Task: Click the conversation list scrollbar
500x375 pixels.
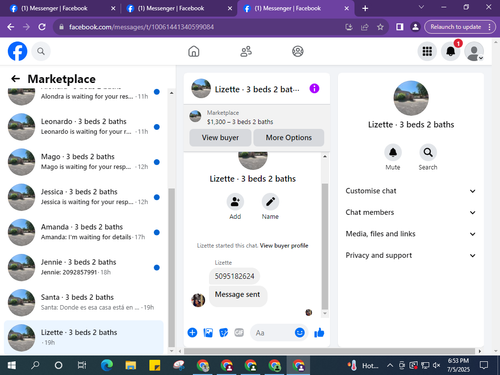Action: (x=171, y=267)
